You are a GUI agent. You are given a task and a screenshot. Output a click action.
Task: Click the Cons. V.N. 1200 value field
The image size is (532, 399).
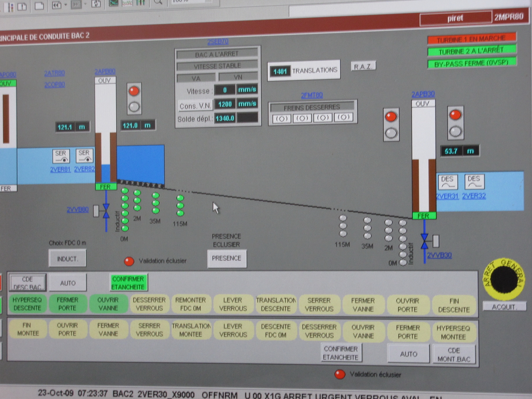click(x=225, y=105)
